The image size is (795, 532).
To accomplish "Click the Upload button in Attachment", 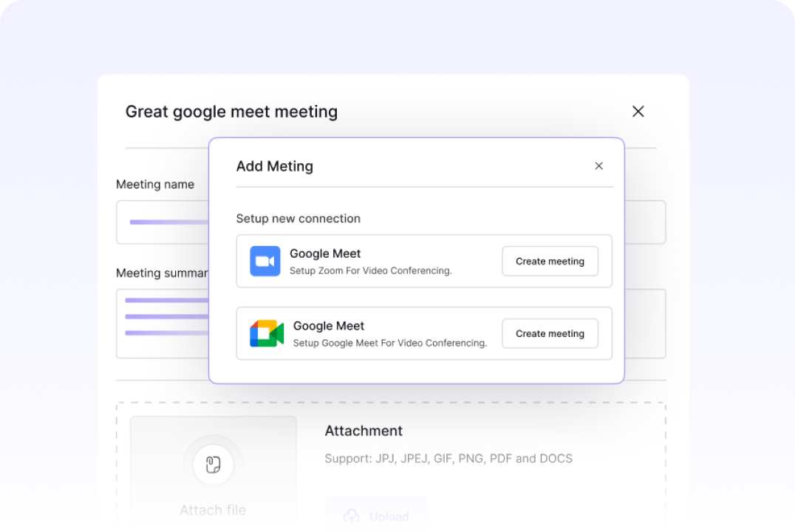I will pos(377,514).
